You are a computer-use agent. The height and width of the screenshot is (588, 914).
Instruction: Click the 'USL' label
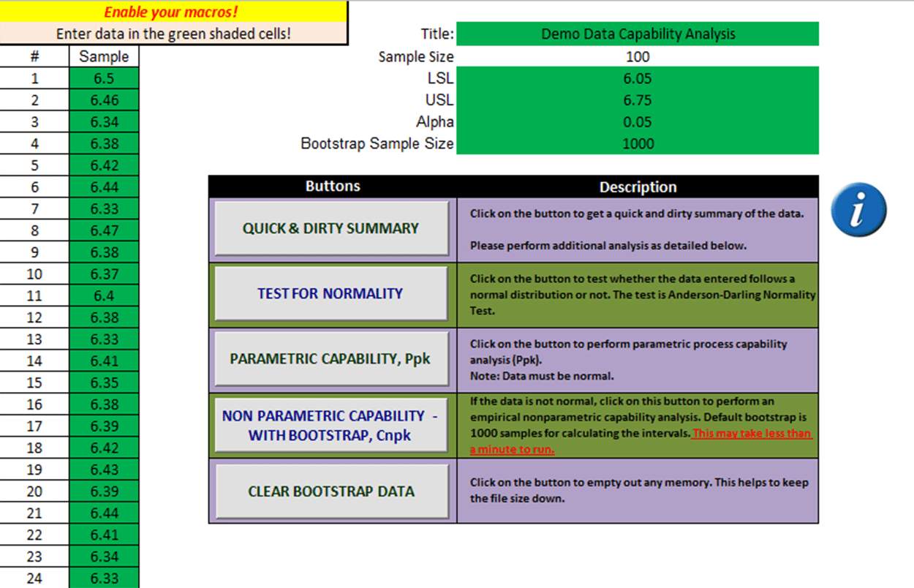tap(439, 100)
